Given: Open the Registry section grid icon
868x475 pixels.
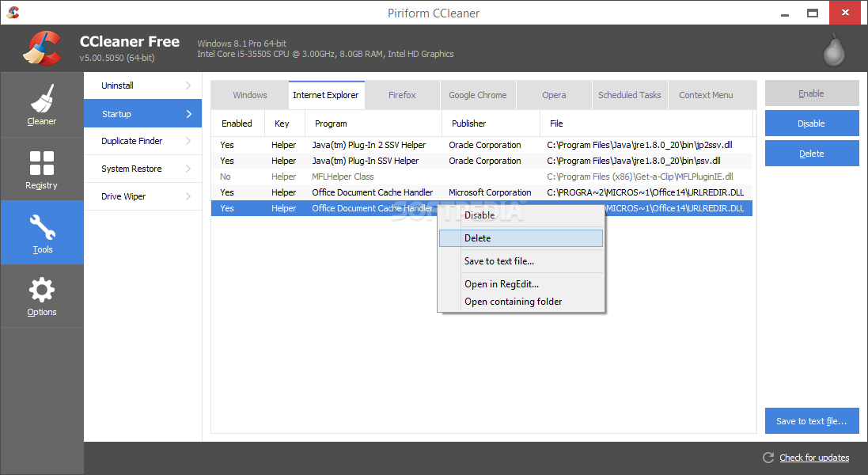Looking at the screenshot, I should coord(41,163).
